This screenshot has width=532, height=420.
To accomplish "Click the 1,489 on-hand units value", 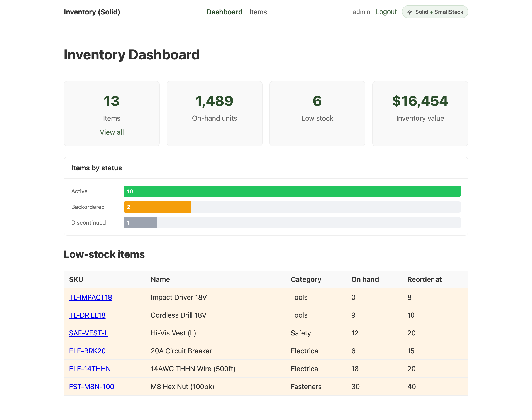I will pyautogui.click(x=214, y=101).
